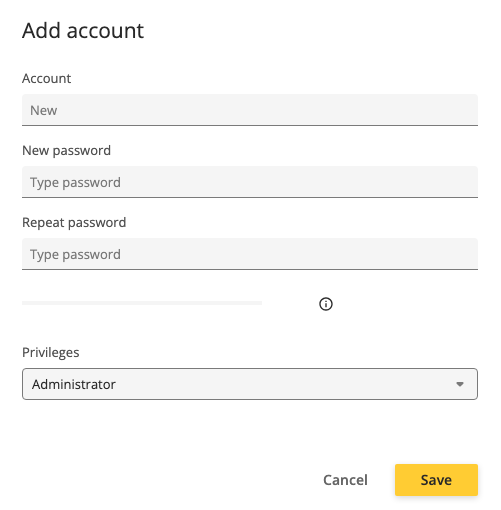Screen dimensions: 501x510
Task: Click "Type password" placeholder under New password
Action: (x=75, y=183)
